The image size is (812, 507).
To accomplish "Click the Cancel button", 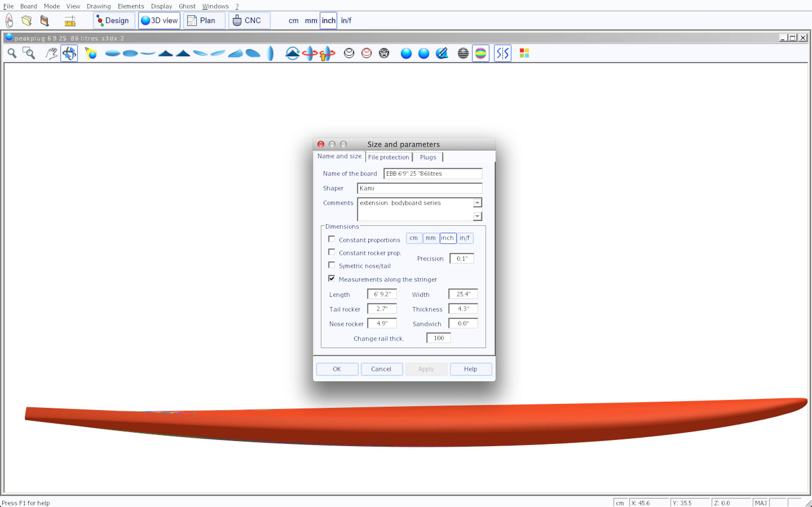I will pos(381,369).
